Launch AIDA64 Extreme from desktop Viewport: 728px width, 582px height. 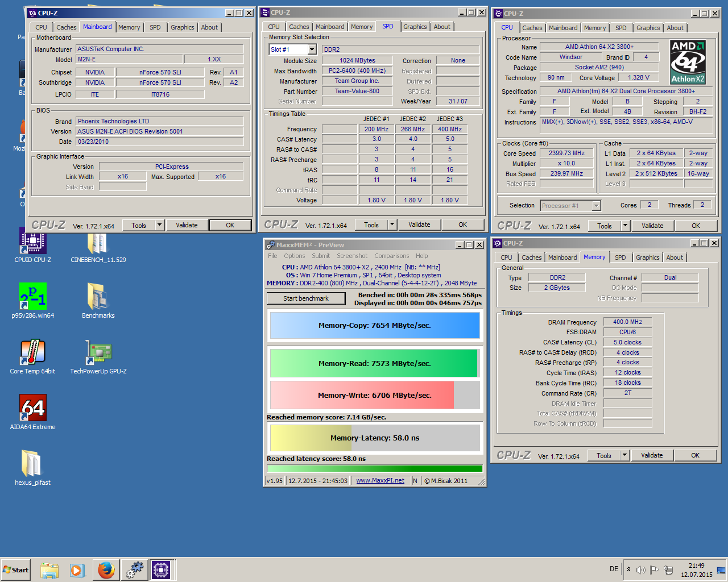pos(32,411)
